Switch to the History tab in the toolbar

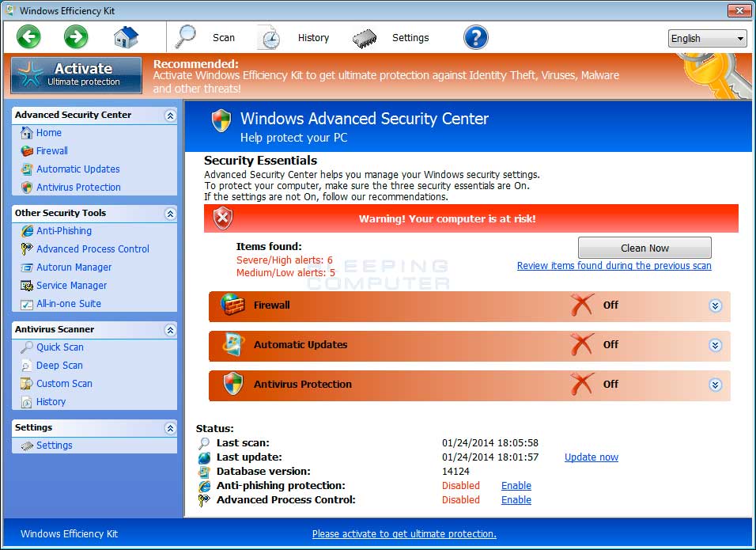point(313,37)
